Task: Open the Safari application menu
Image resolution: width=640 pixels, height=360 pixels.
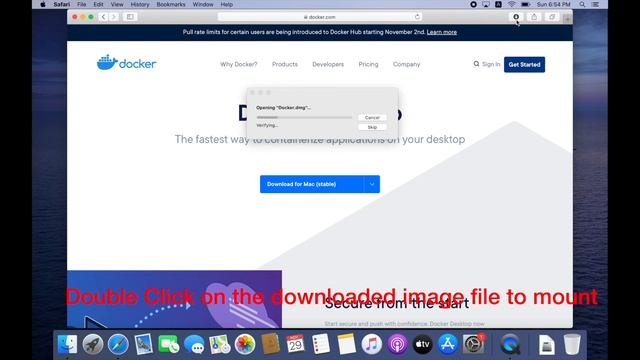Action: [62, 4]
